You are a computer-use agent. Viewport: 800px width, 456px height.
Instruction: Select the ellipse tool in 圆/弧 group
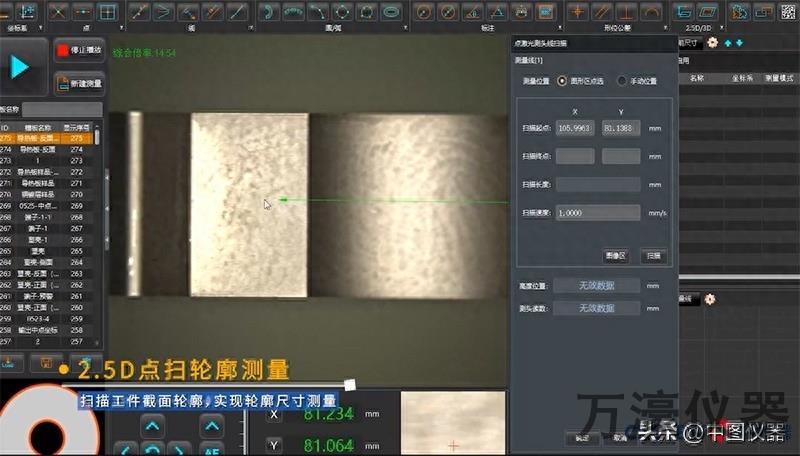[391, 12]
